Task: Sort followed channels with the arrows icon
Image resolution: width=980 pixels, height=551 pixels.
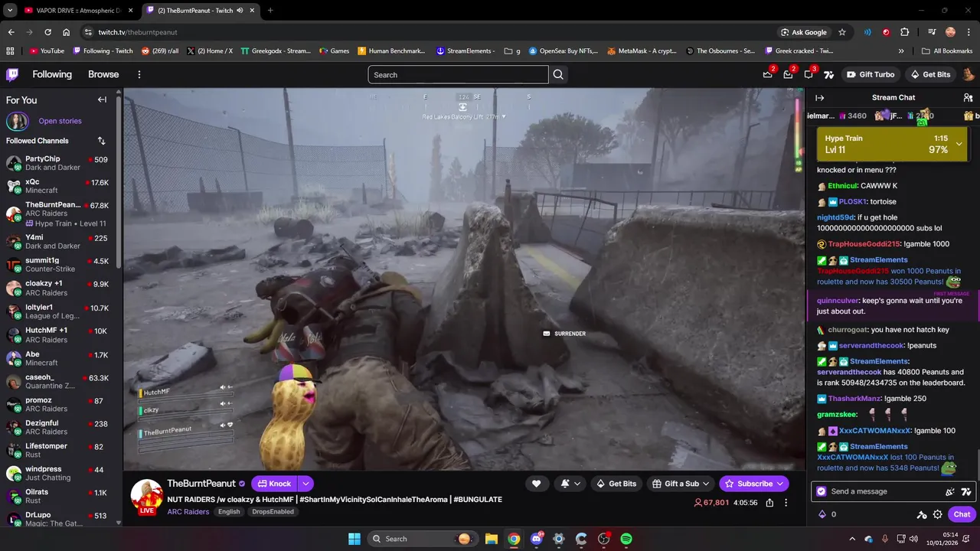Action: click(x=102, y=141)
